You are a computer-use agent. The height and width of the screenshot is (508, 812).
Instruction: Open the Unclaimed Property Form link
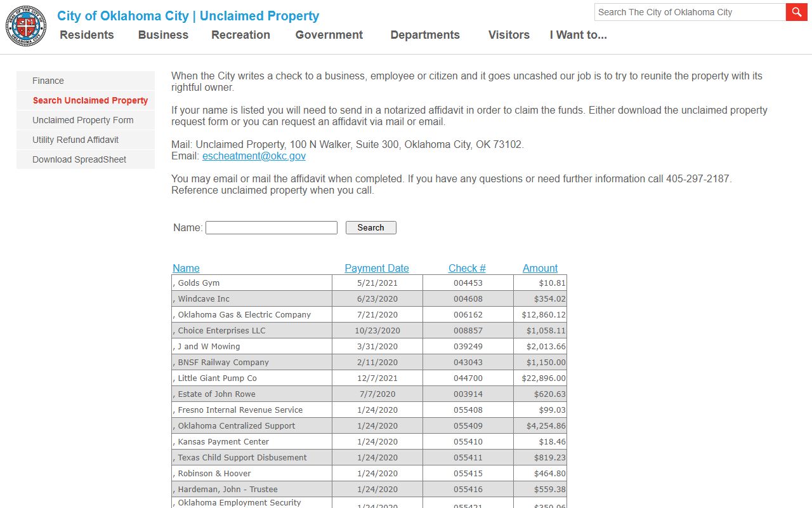coord(86,120)
